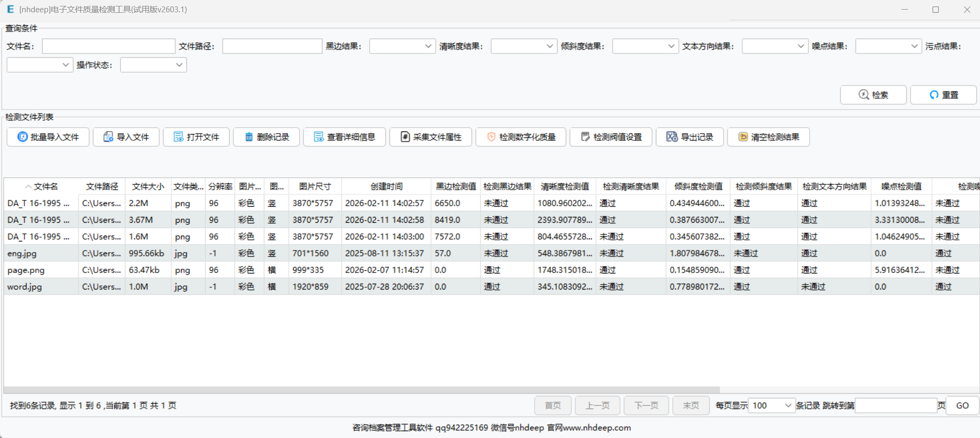
Task: Click the 清晰度检测值 column header
Action: point(565,186)
